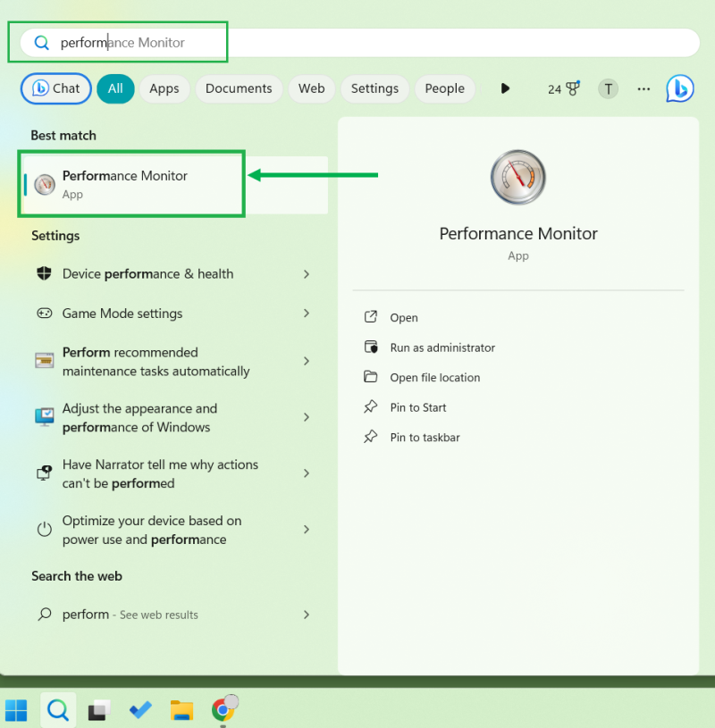The image size is (715, 728).
Task: Expand Perform recommended maintenance tasks automatically
Action: [x=307, y=361]
